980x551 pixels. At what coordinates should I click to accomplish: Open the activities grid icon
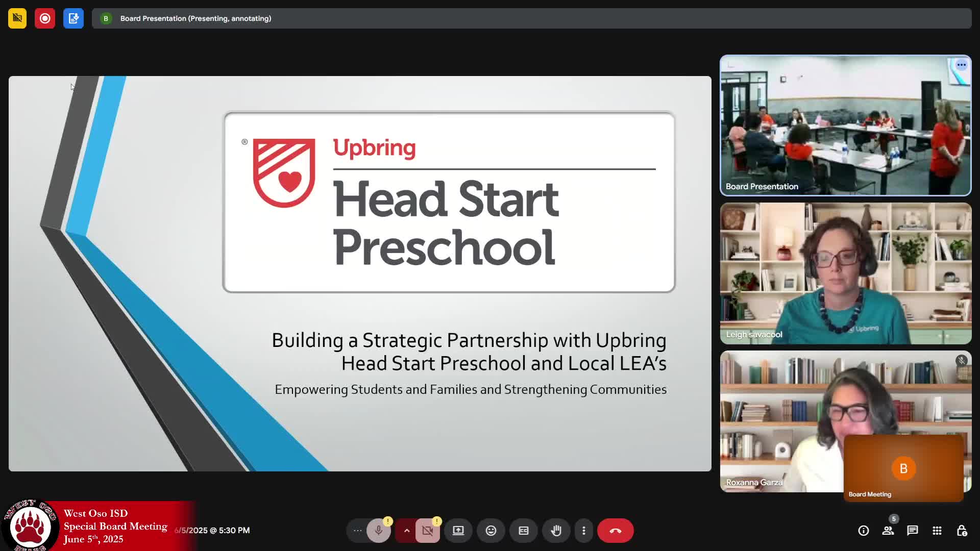[937, 531]
